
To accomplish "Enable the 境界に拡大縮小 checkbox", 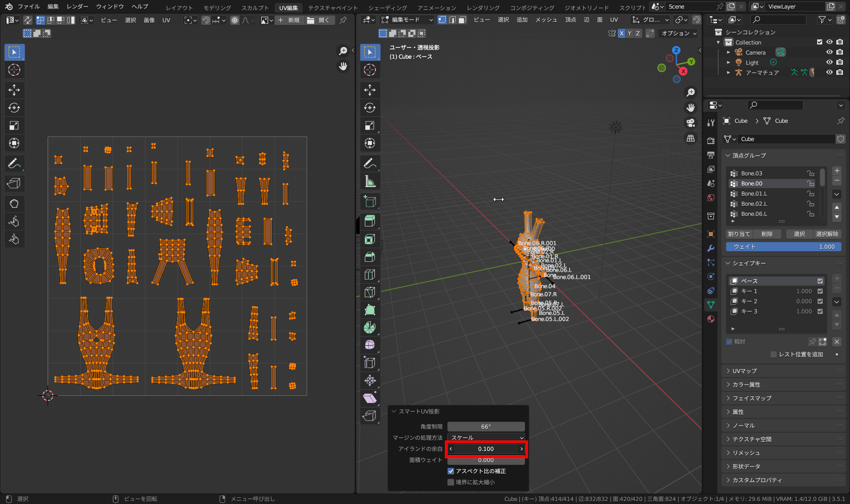I will click(x=450, y=482).
